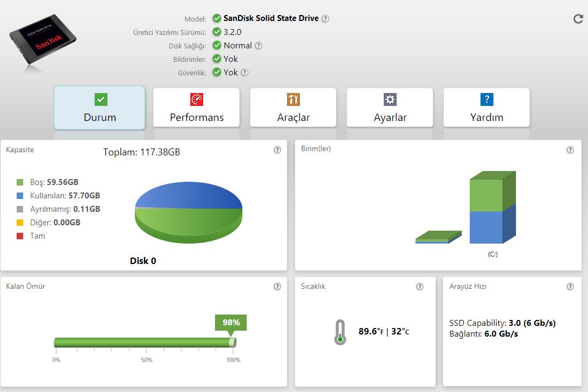
Task: Click the firmware version 3.2.0 value
Action: tap(233, 32)
